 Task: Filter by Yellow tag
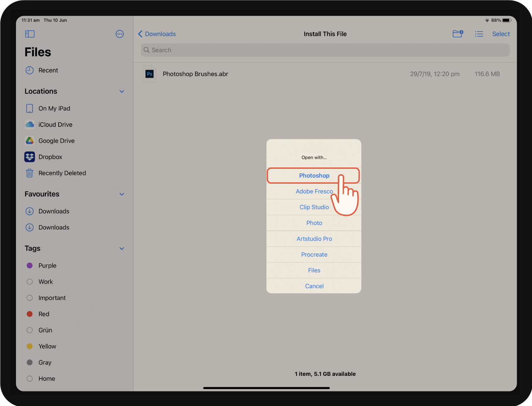pos(41,346)
